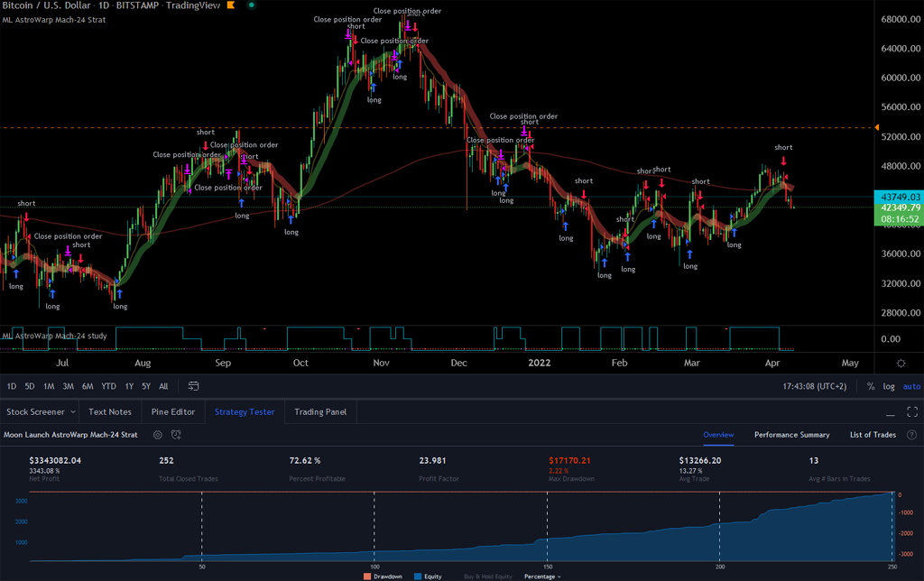Image resolution: width=924 pixels, height=581 pixels.
Task: Toggle the auto scale
Action: click(911, 386)
